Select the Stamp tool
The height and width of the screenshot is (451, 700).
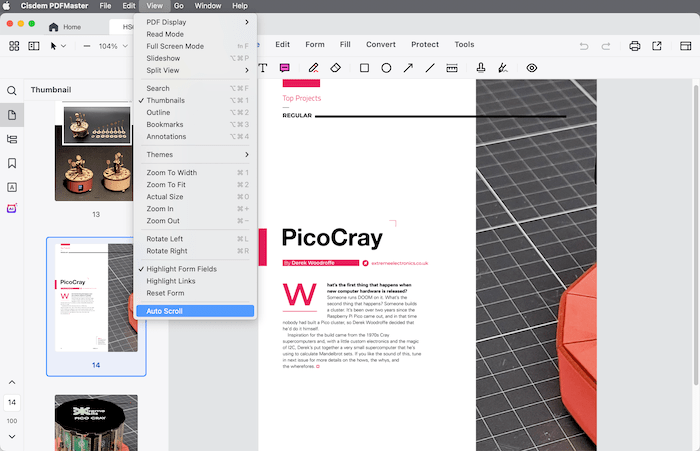(x=481, y=68)
